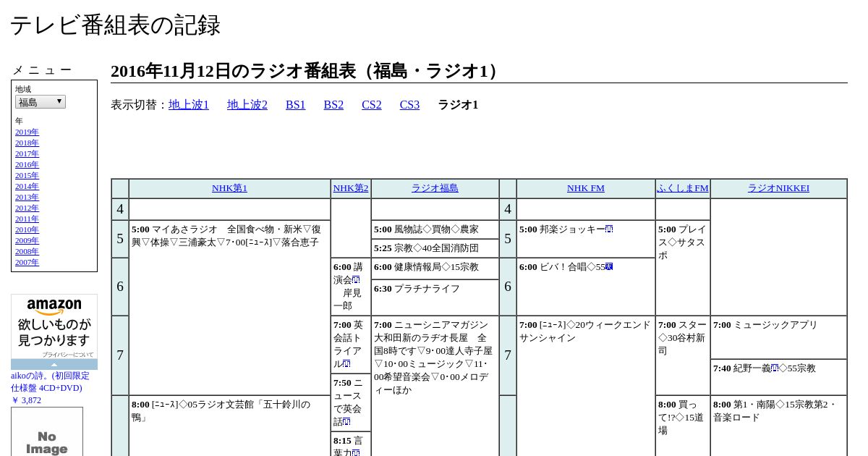This screenshot has height=456, width=868.
Task: Switch to the CS2 listing
Action: (x=372, y=105)
